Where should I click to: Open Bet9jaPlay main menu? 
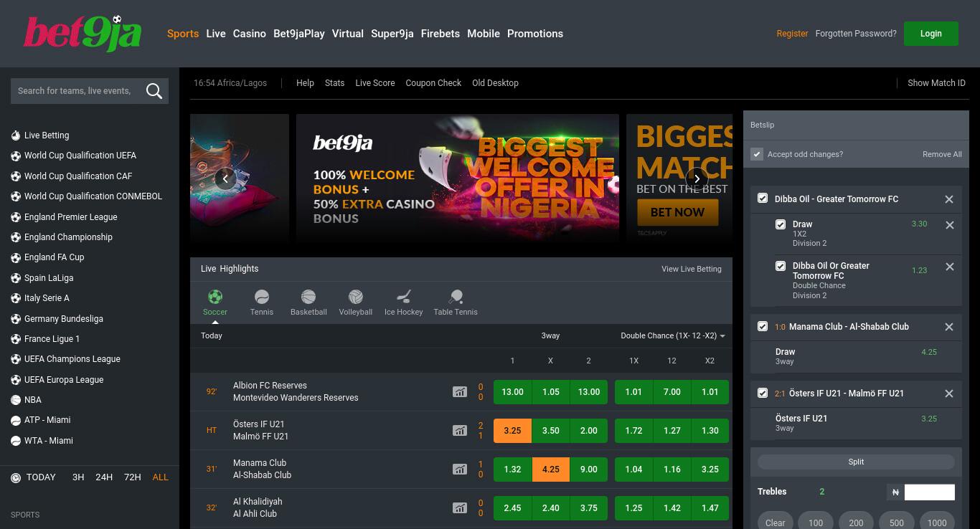pos(299,34)
